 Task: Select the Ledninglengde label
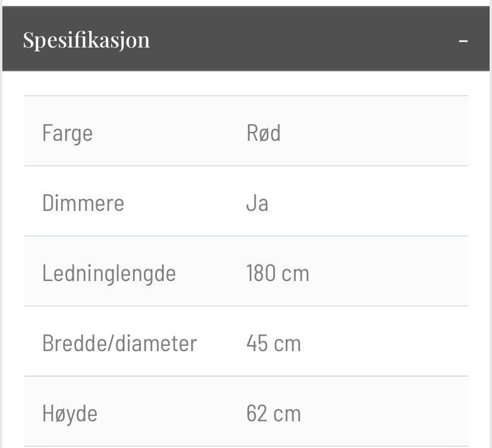pyautogui.click(x=109, y=273)
